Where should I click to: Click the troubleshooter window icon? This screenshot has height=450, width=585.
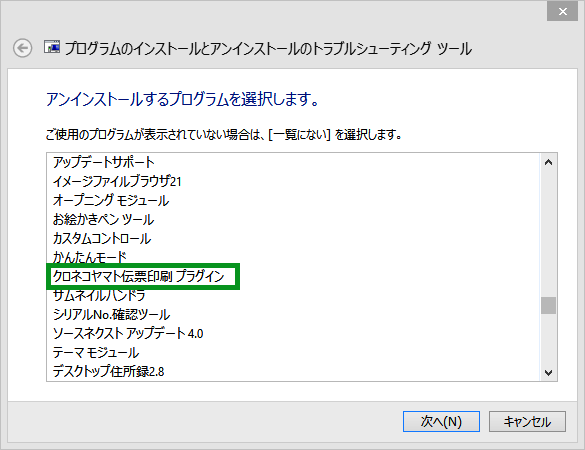[52, 47]
